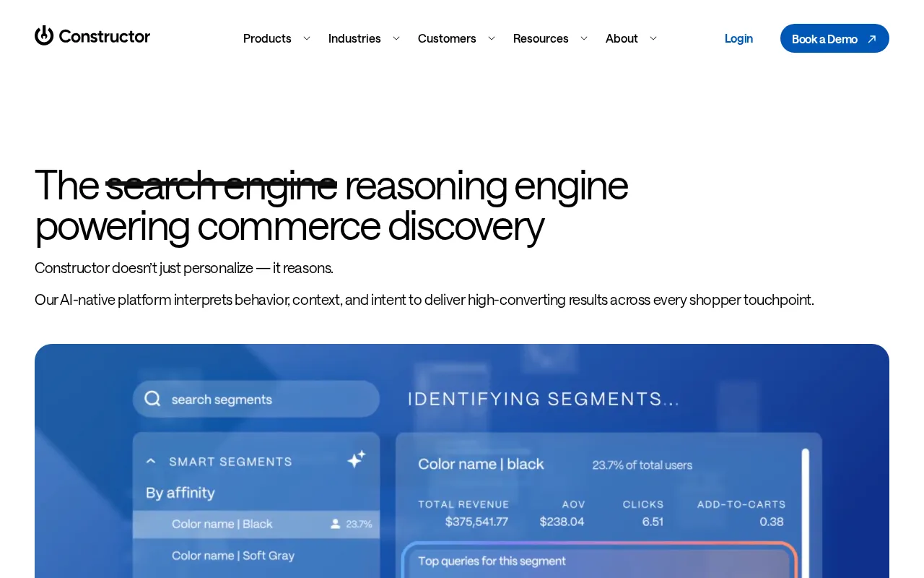Open the Resources menu

tap(541, 38)
